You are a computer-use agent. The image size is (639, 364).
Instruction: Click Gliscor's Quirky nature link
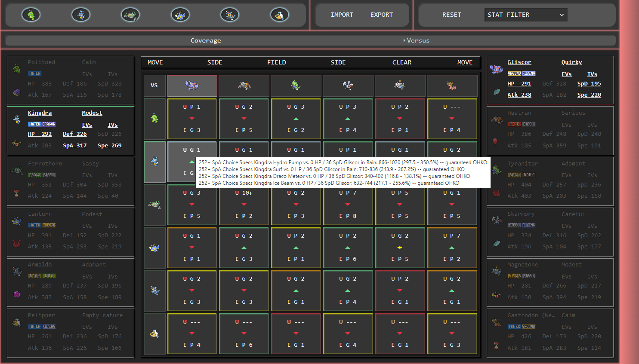click(x=572, y=62)
